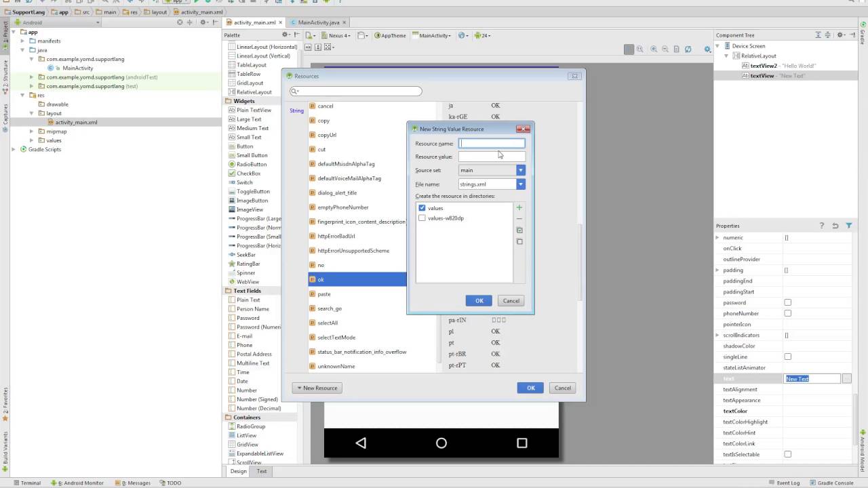
Task: Click Component Tree expand all icon
Action: [x=818, y=35]
